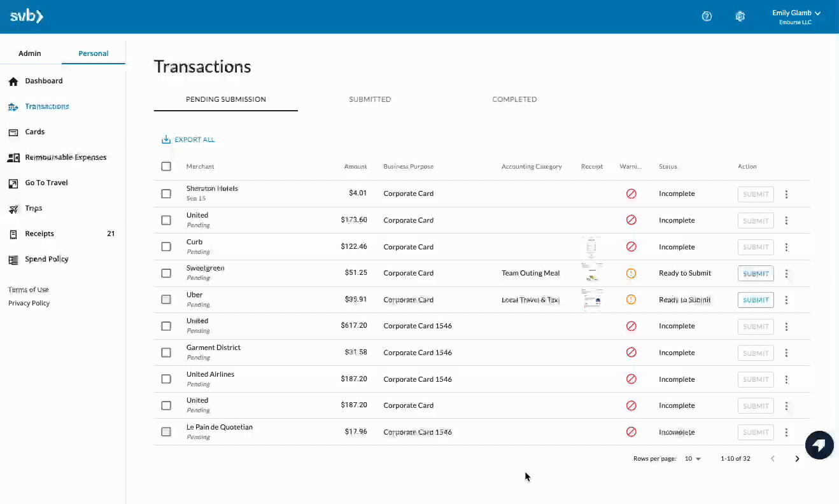839x504 pixels.
Task: Check the Sheraton Hotels transaction checkbox
Action: coord(166,193)
